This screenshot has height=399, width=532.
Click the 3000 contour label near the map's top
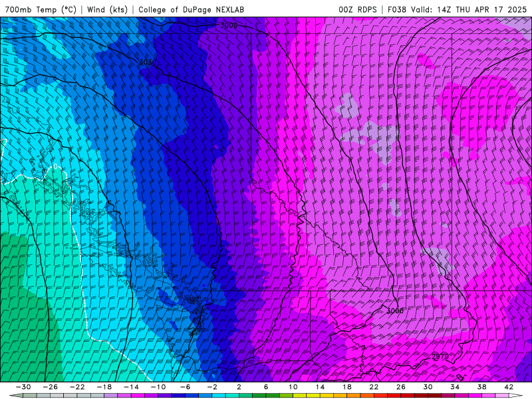(229, 25)
